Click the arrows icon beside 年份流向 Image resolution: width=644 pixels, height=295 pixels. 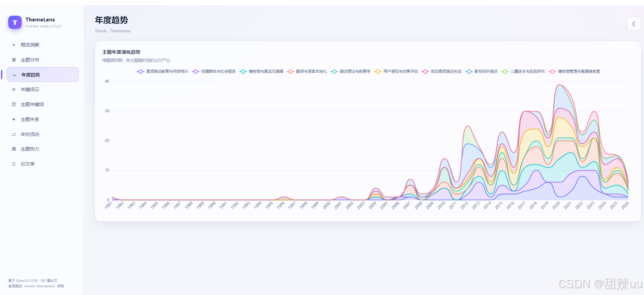[x=14, y=134]
